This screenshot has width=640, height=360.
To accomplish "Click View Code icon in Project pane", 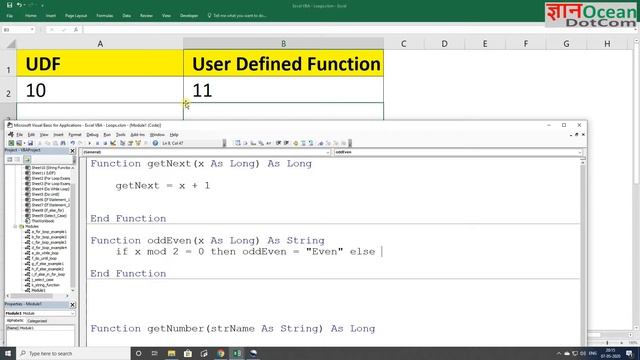I will click(x=10, y=159).
